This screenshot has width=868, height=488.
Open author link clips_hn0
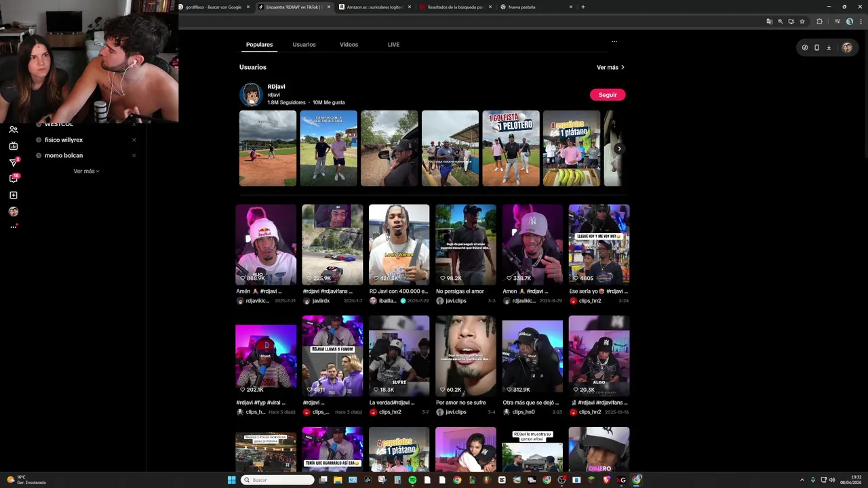pyautogui.click(x=523, y=412)
